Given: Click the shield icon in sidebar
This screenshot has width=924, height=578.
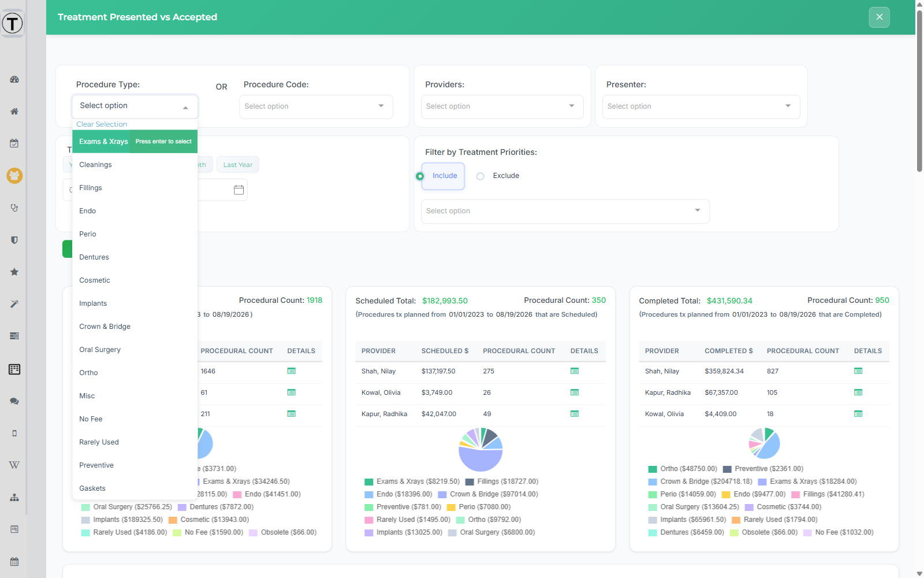Looking at the screenshot, I should (x=14, y=240).
